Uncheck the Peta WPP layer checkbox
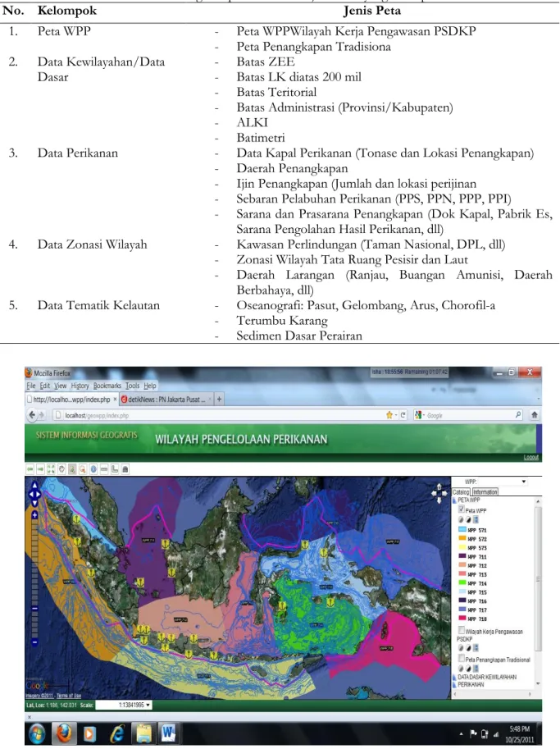The width and height of the screenshot is (560, 749). pos(461,509)
